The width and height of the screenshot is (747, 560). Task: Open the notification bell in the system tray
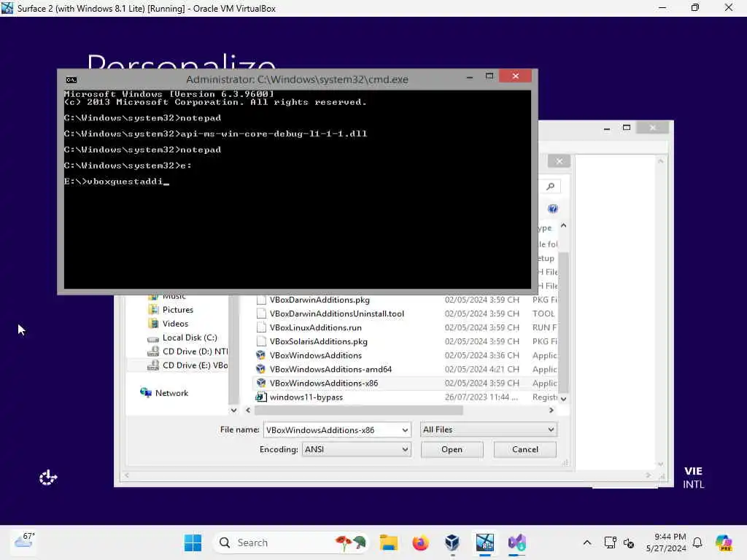[697, 542]
